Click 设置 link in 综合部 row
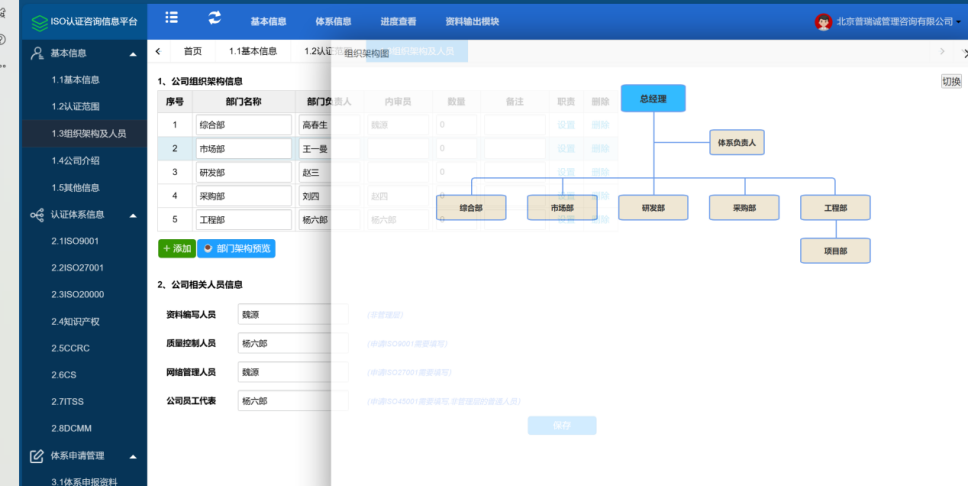This screenshot has width=969, height=487. 566,125
